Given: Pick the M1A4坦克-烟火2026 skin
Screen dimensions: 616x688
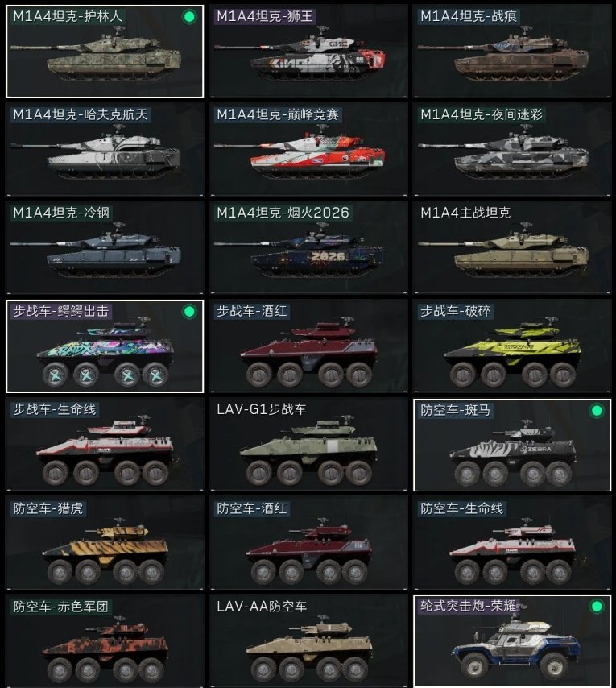Looking at the screenshot, I should 308,248.
